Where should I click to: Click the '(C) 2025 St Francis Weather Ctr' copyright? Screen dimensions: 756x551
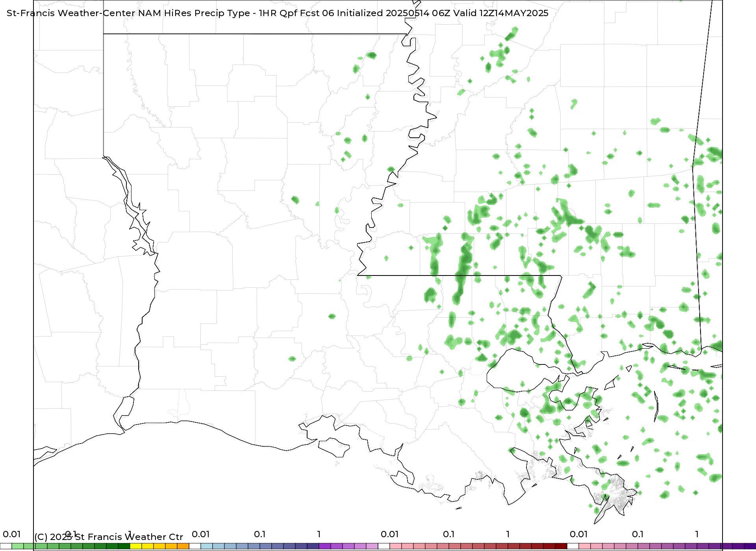109,537
